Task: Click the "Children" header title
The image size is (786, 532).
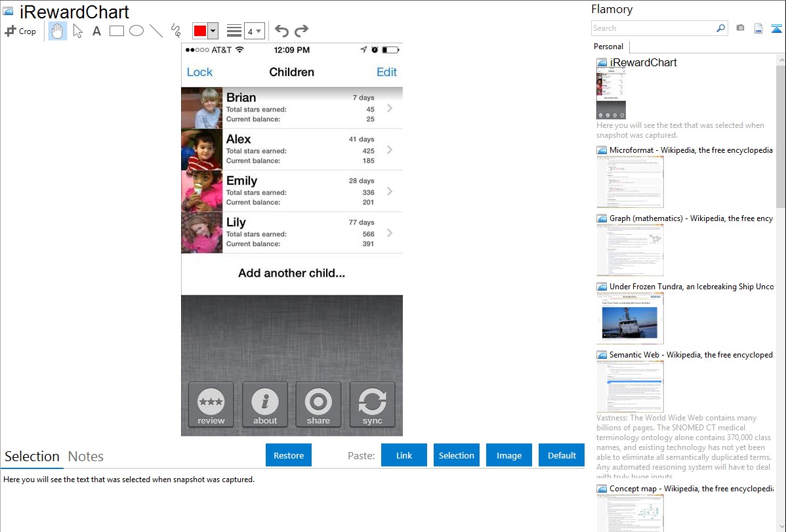Action: click(x=292, y=72)
